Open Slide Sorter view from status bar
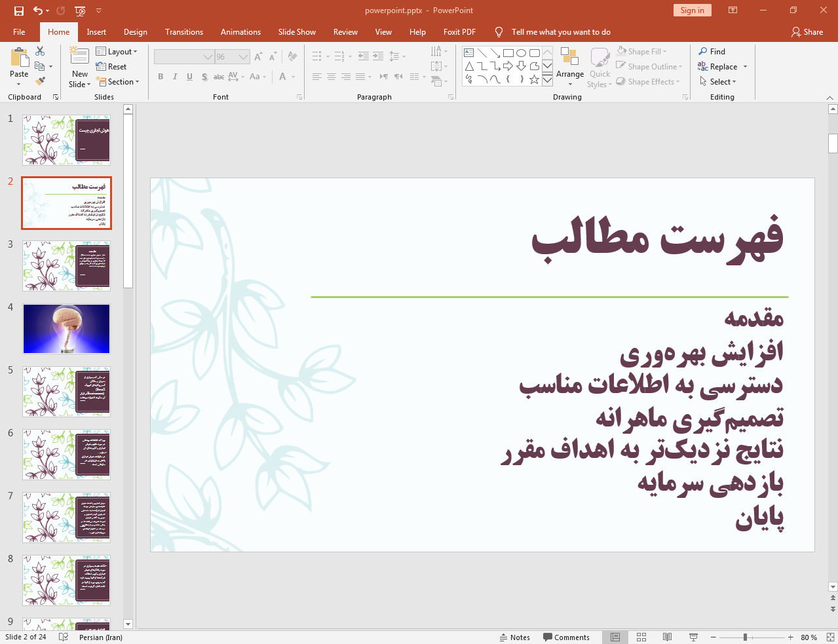Image resolution: width=838 pixels, height=644 pixels. pos(641,637)
